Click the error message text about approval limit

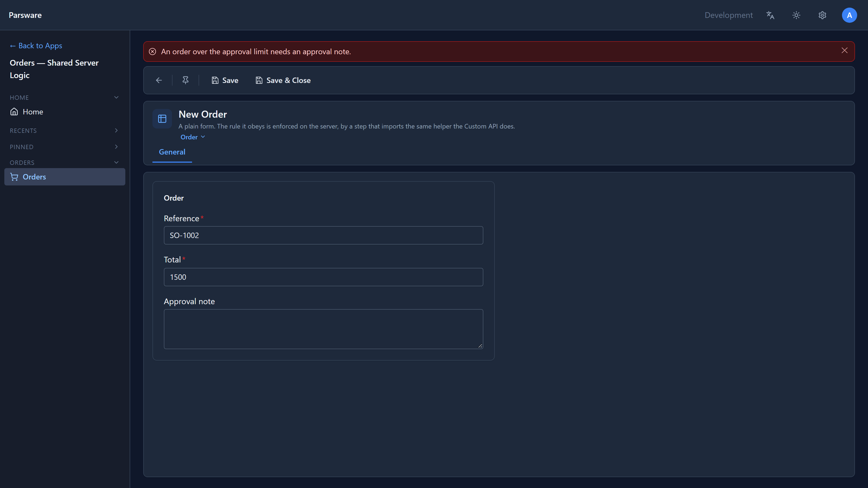pos(256,52)
